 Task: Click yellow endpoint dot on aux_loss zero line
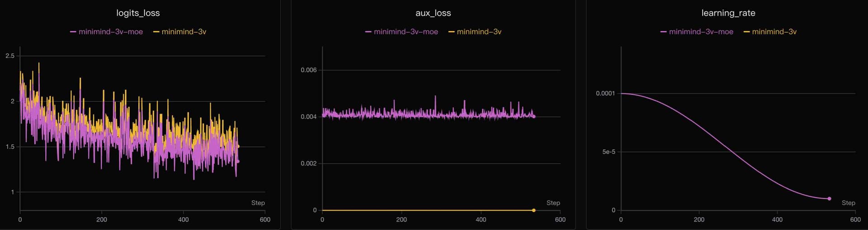(534, 210)
